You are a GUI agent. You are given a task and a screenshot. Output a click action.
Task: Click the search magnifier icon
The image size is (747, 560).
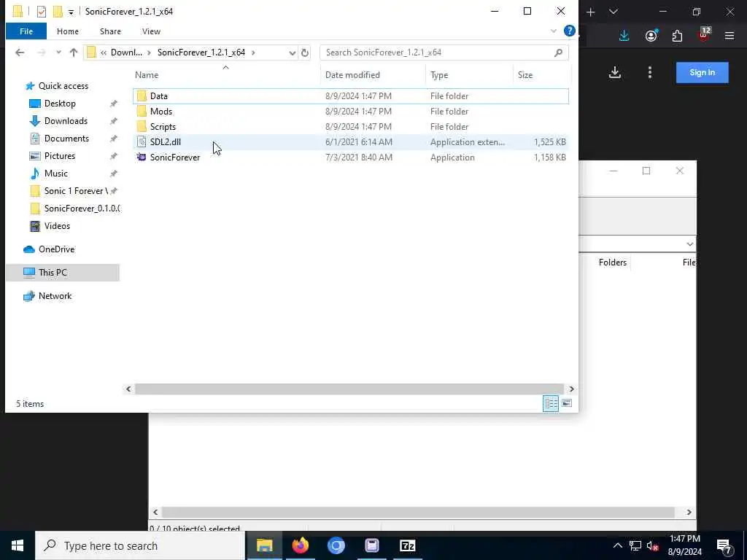tap(558, 52)
